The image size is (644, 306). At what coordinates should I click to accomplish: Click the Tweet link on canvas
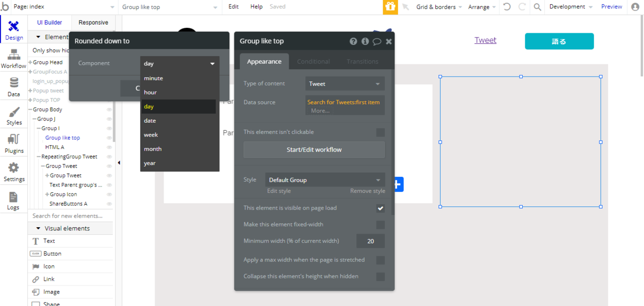click(485, 40)
